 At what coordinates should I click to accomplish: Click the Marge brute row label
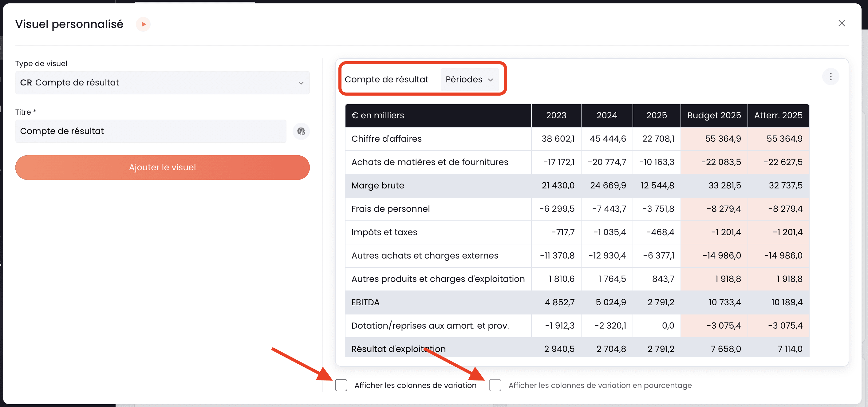click(x=378, y=186)
